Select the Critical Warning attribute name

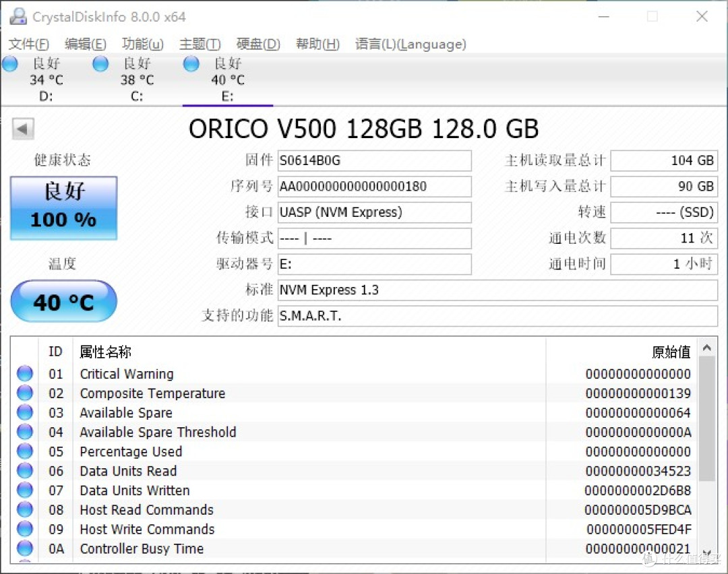click(127, 373)
